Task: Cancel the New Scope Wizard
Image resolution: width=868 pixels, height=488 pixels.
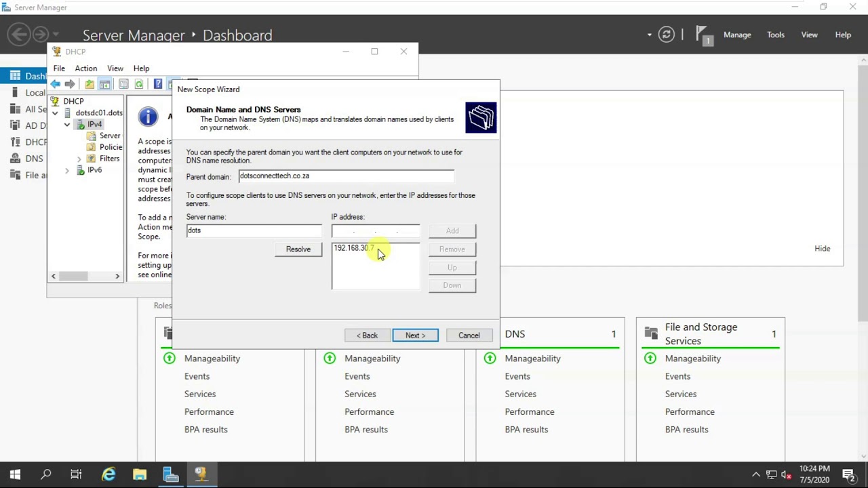Action: tap(469, 335)
